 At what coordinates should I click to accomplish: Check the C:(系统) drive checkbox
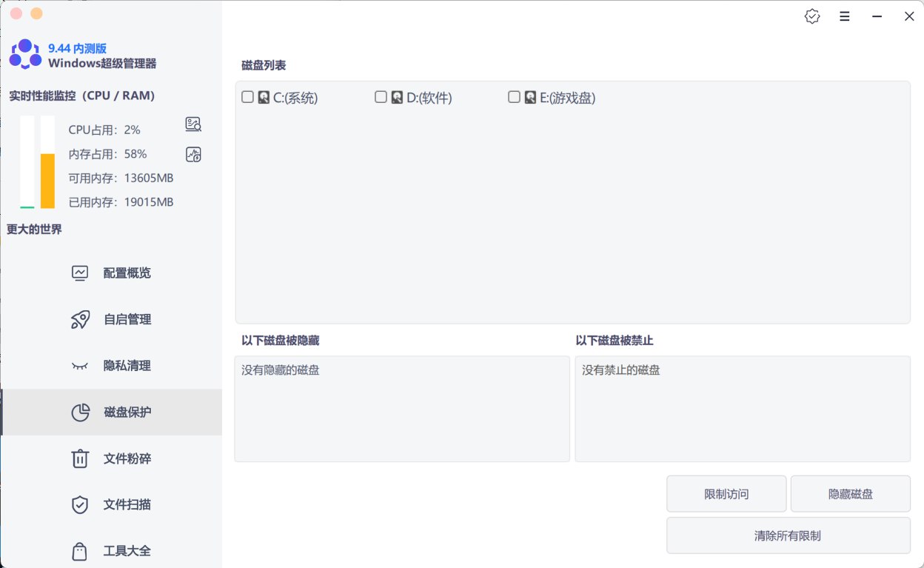[247, 96]
